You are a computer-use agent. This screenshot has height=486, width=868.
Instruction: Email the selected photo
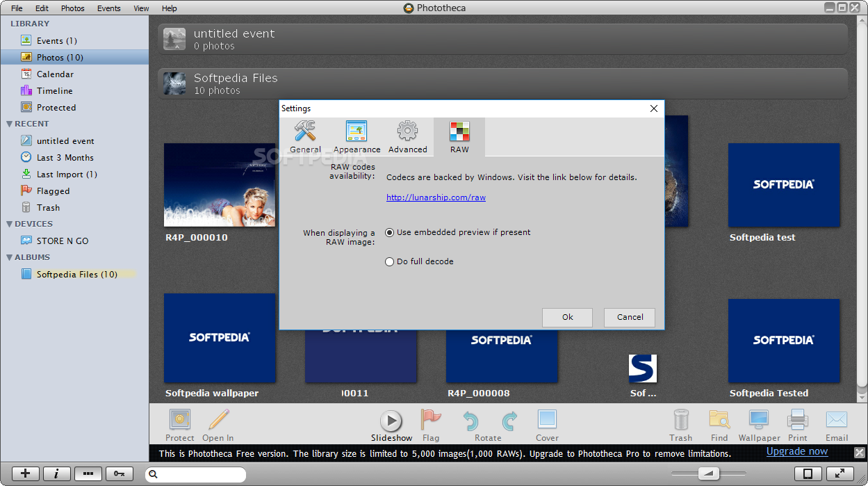tap(837, 425)
